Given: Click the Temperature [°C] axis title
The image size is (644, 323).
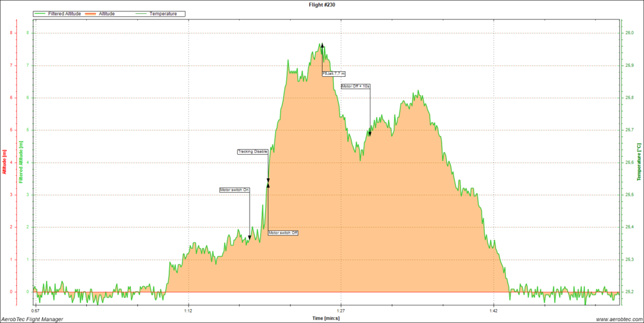Looking at the screenshot, I should coord(639,162).
